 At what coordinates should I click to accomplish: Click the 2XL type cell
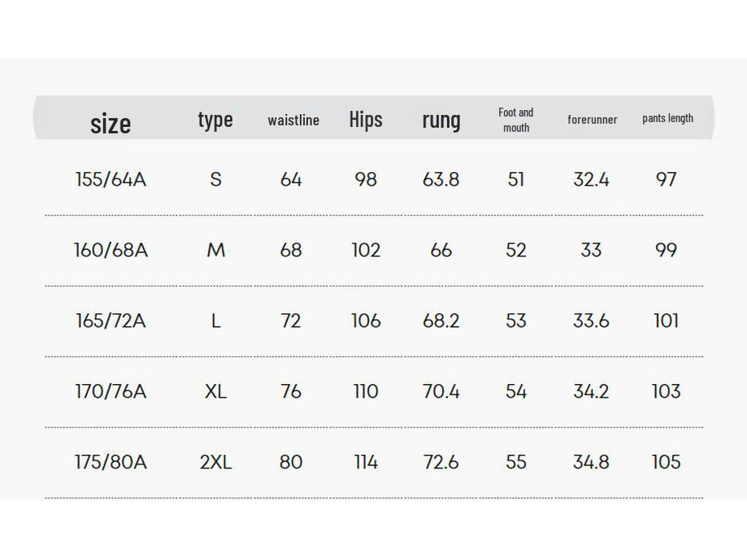[x=215, y=462]
